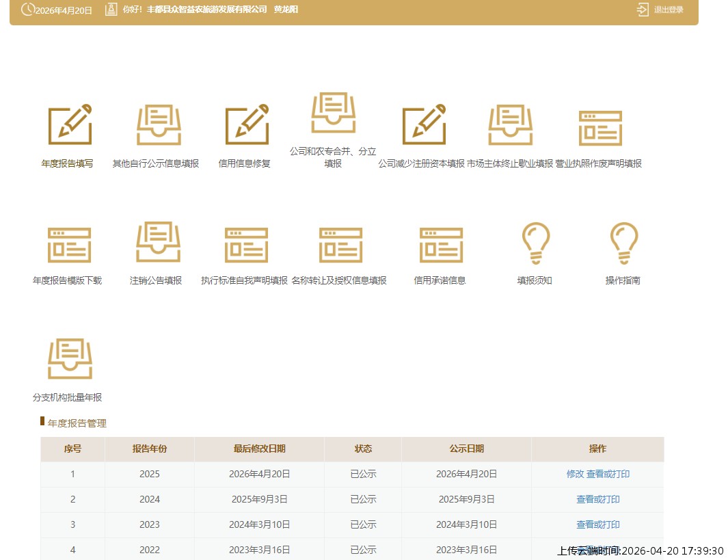Open 信用信息修复 icon

[x=247, y=125]
